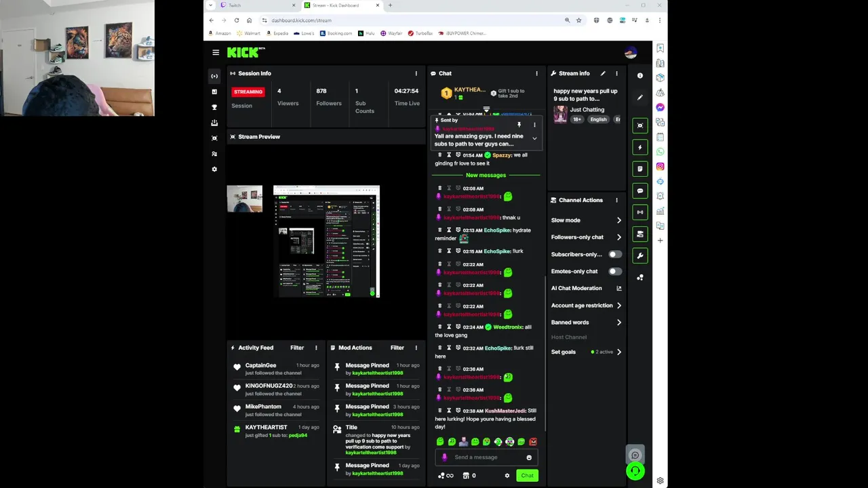The width and height of the screenshot is (868, 488).
Task: Open AI Chat Moderation external link
Action: tap(618, 288)
